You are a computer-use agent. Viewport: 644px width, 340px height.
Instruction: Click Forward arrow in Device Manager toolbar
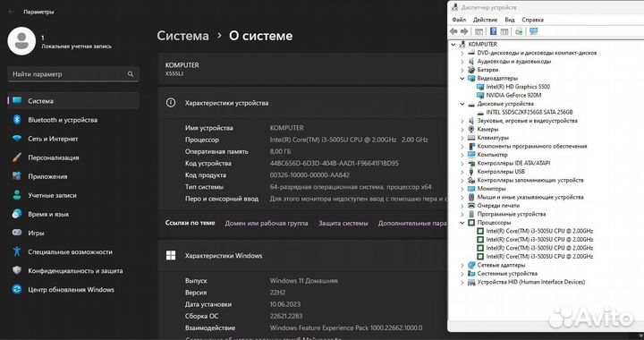(464, 31)
